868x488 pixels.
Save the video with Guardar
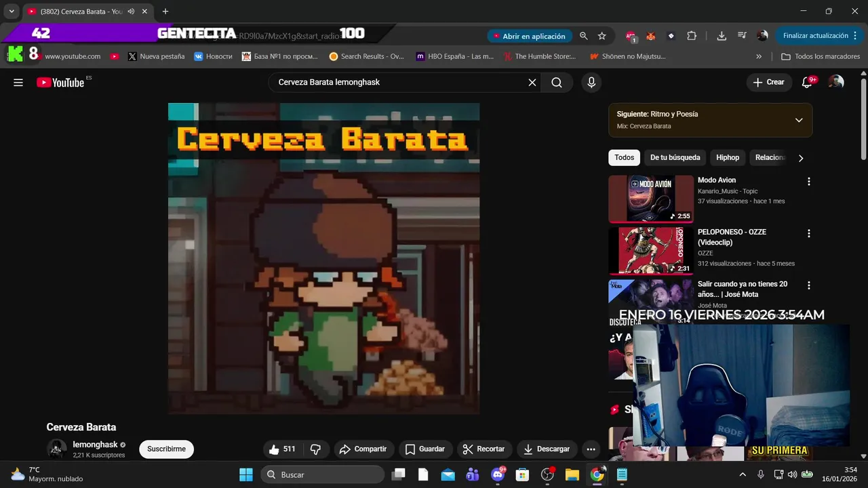click(x=425, y=449)
